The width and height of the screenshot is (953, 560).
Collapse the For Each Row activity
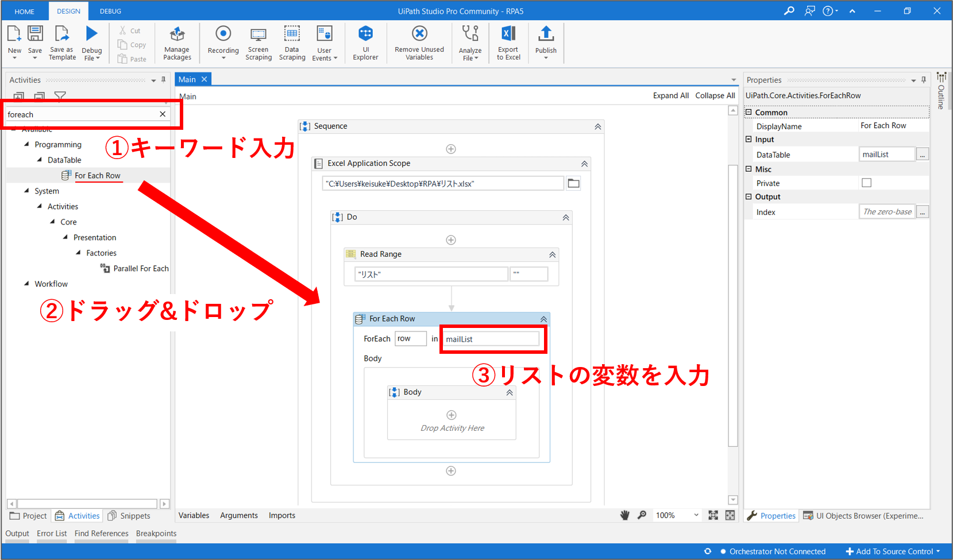543,319
